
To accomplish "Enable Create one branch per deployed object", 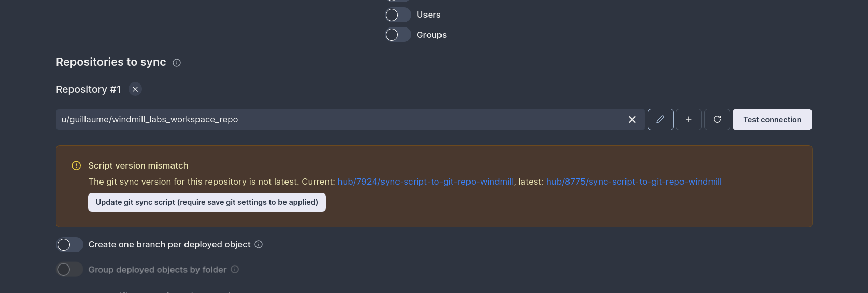I will click(69, 244).
